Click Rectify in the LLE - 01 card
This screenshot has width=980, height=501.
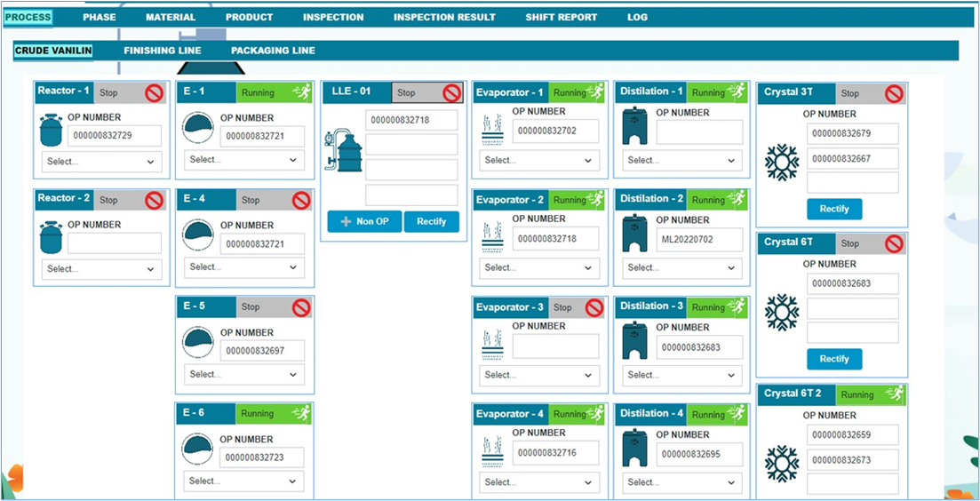[432, 222]
